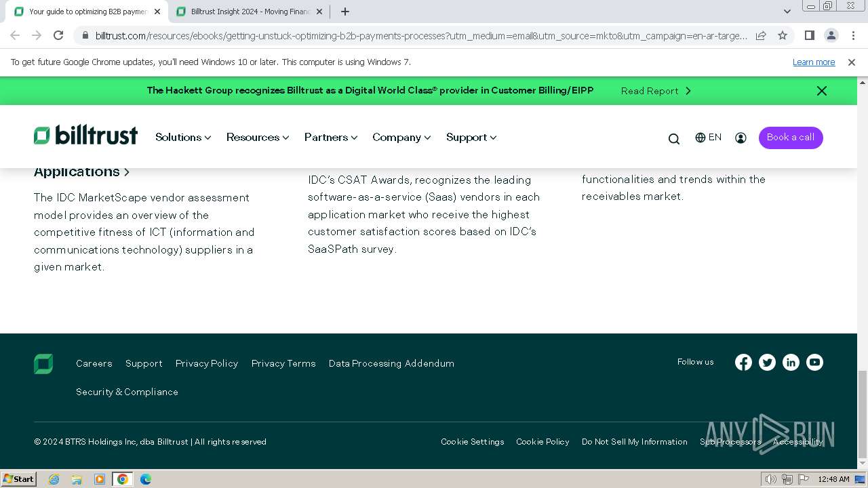The width and height of the screenshot is (868, 488).
Task: Open Cookie Policy link
Action: coord(542,442)
